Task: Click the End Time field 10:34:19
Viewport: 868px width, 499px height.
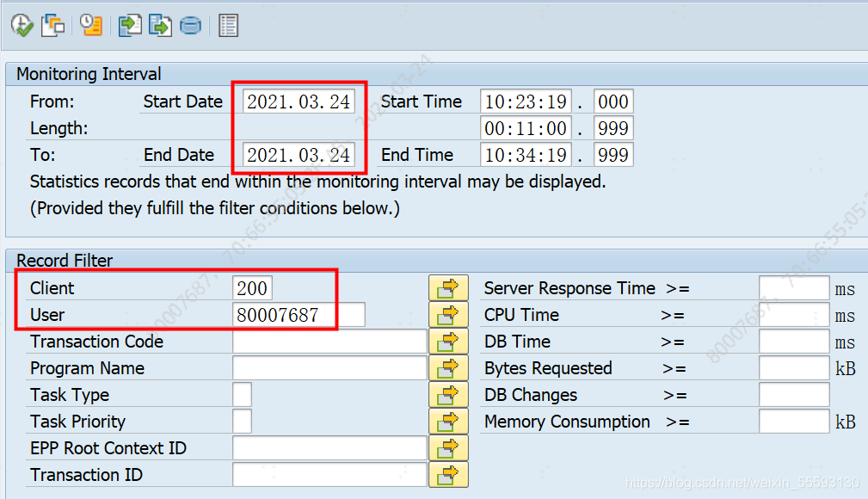Action: click(x=526, y=155)
